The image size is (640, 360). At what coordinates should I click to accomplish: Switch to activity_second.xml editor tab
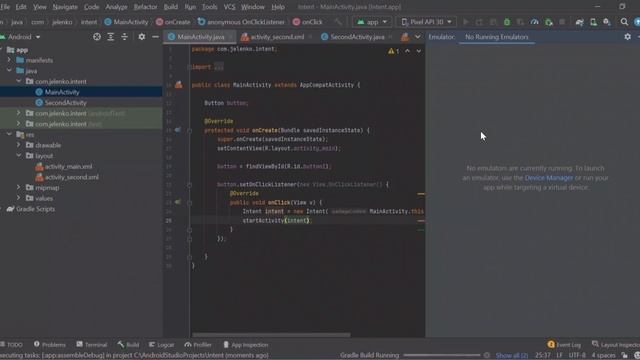pos(277,37)
